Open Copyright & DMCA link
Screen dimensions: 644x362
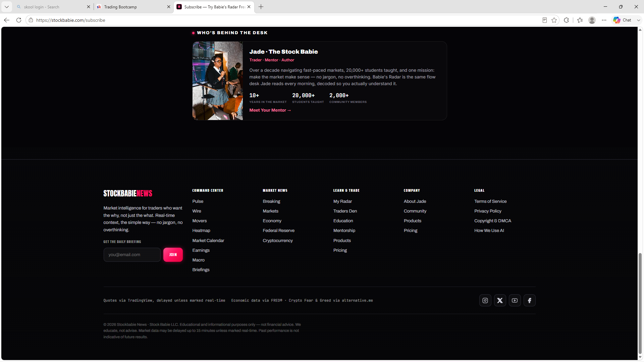point(492,221)
